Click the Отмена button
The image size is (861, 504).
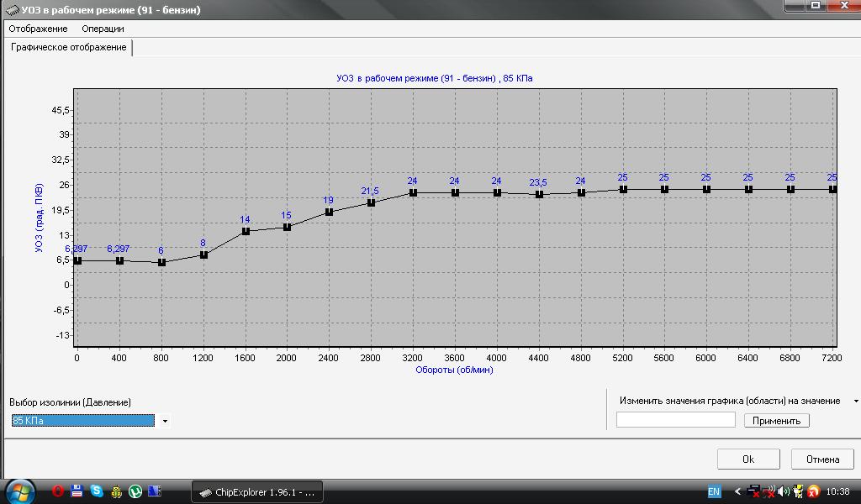tap(822, 459)
